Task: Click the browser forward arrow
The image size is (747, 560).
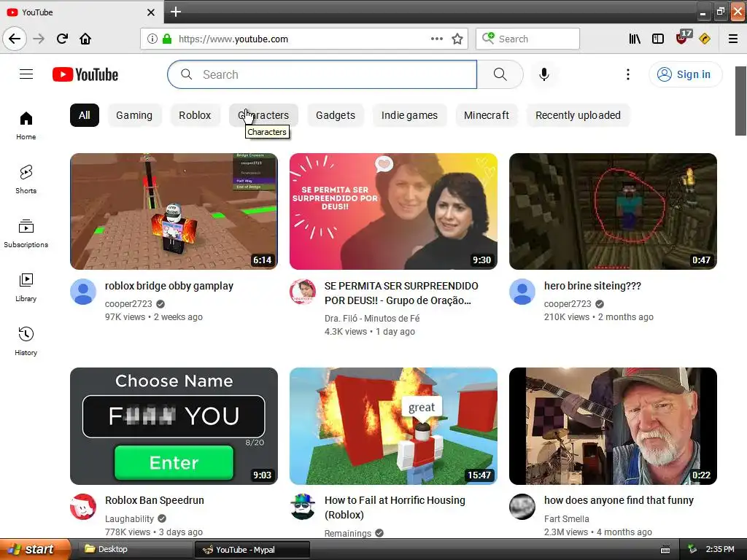Action: coord(39,39)
